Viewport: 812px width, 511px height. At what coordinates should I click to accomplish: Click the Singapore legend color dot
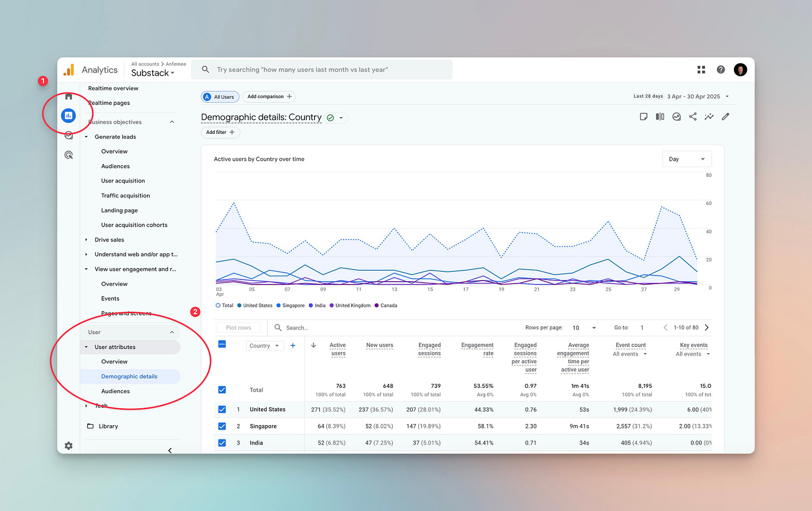278,306
